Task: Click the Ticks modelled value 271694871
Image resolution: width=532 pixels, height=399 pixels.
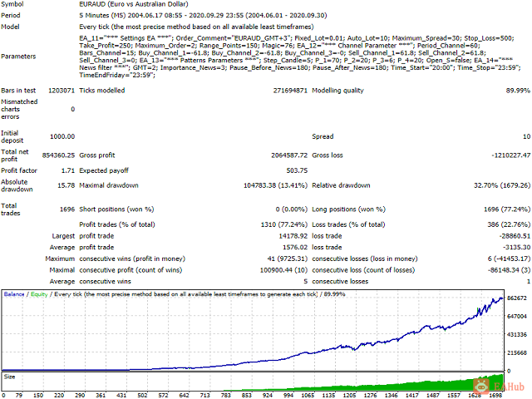Action: point(290,91)
